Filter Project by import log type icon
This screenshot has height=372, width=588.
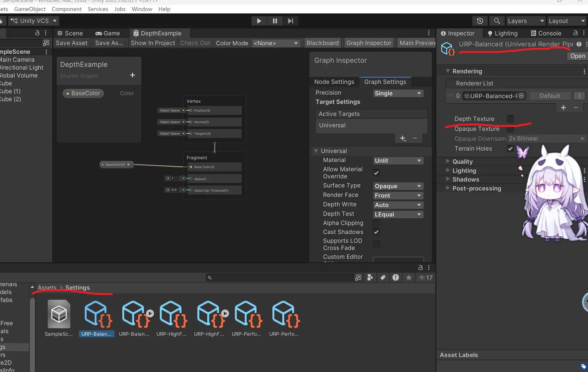[396, 278]
